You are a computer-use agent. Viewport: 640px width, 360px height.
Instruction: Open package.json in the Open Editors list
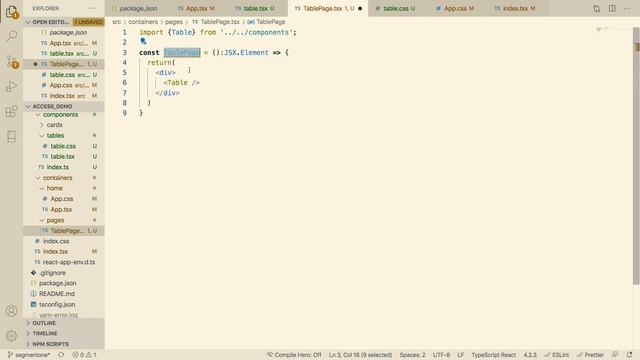64,32
